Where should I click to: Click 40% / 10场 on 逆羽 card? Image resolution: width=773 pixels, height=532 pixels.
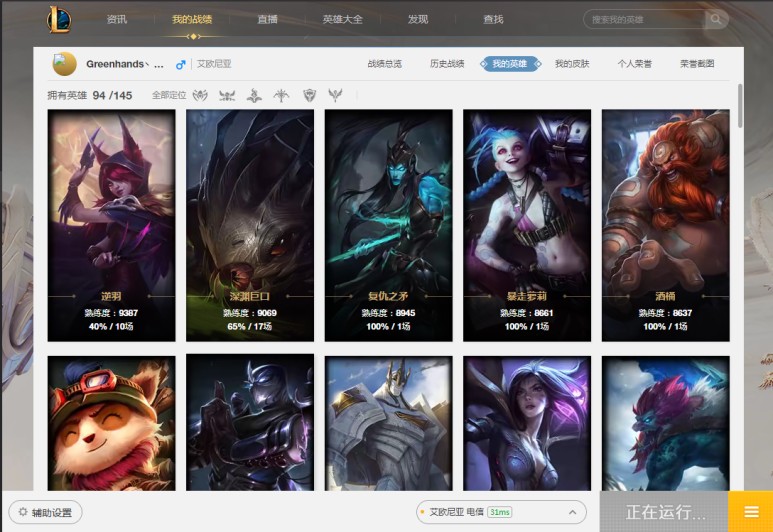111,326
